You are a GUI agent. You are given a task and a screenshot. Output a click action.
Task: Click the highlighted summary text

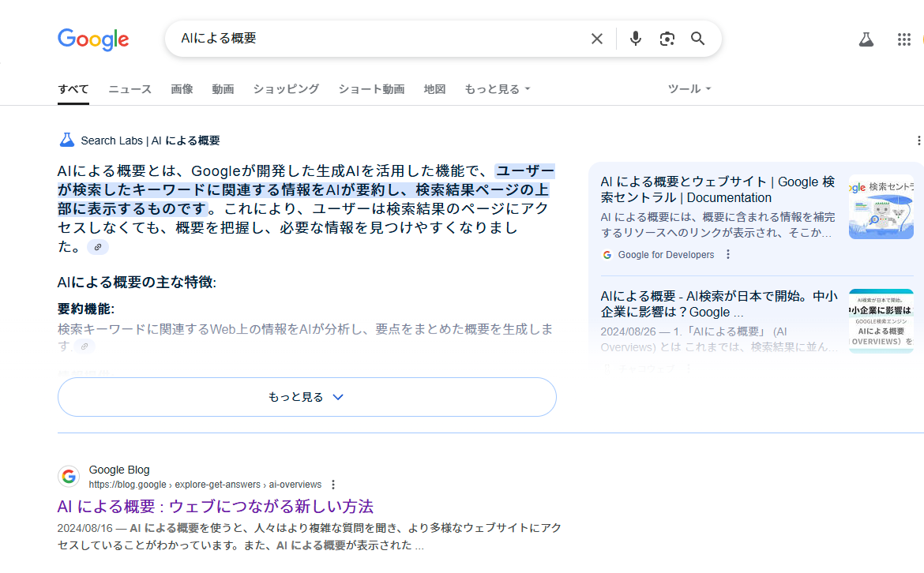[306, 189]
